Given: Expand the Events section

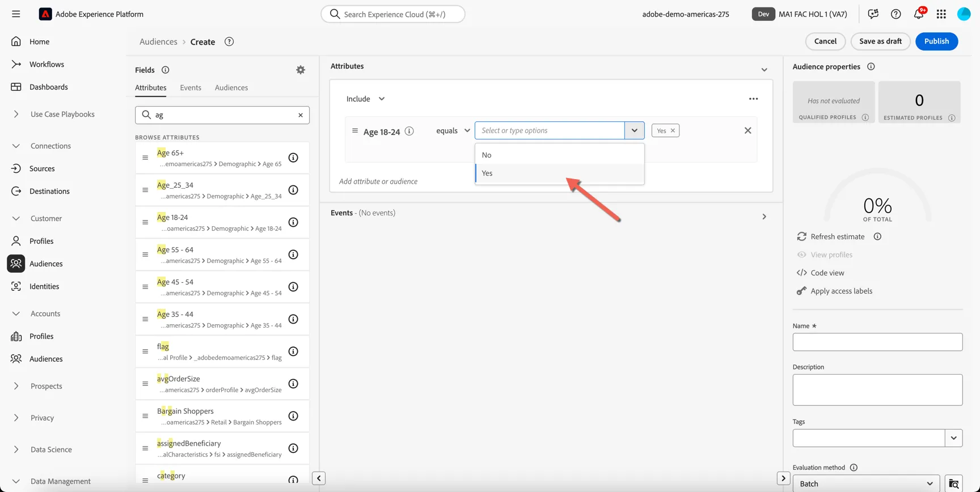Looking at the screenshot, I should coord(764,217).
